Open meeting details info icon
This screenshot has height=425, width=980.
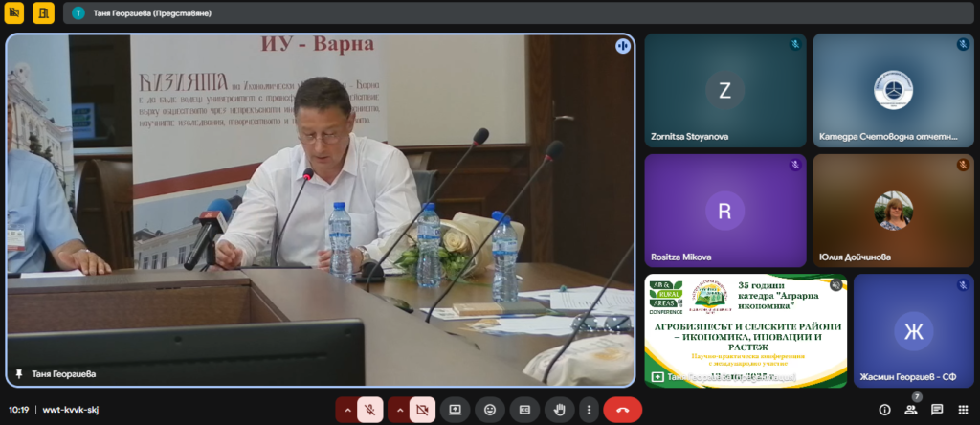click(x=884, y=410)
